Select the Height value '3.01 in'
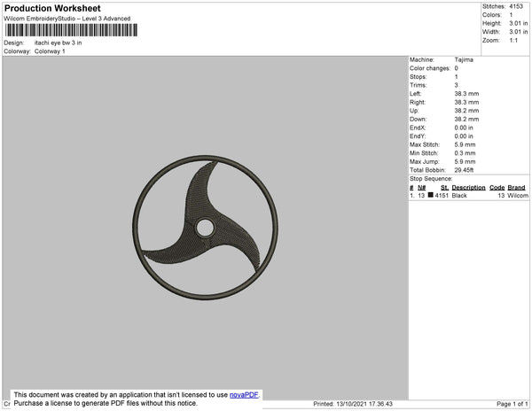The width and height of the screenshot is (532, 411). tap(519, 23)
